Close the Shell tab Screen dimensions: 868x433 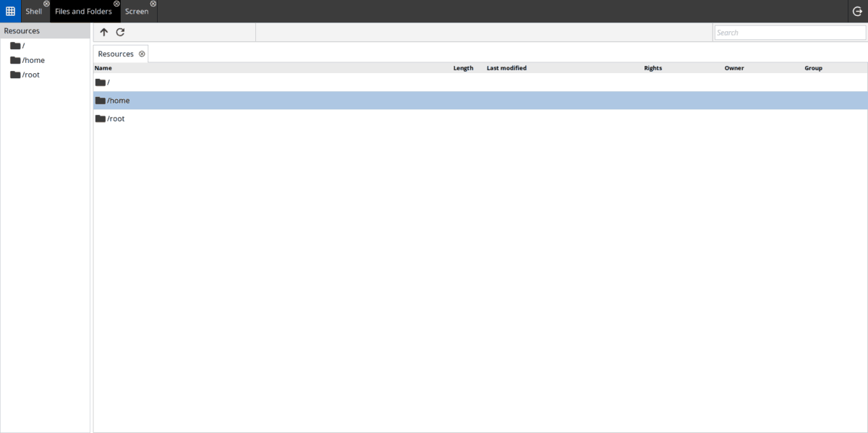[46, 4]
